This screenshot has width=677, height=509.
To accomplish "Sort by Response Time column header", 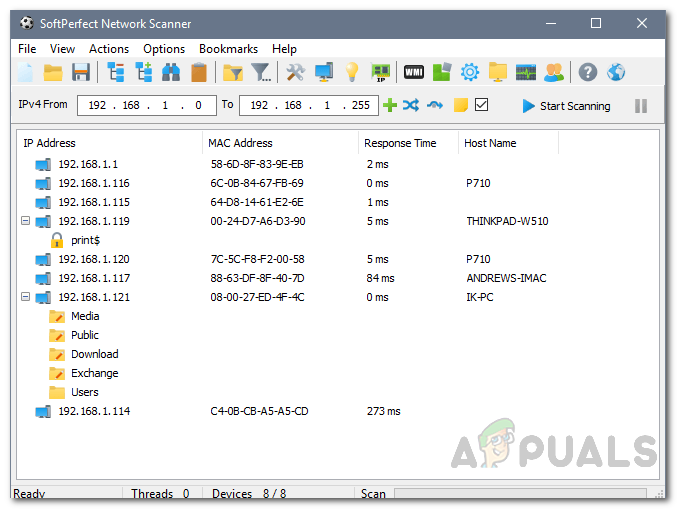I will pyautogui.click(x=408, y=143).
